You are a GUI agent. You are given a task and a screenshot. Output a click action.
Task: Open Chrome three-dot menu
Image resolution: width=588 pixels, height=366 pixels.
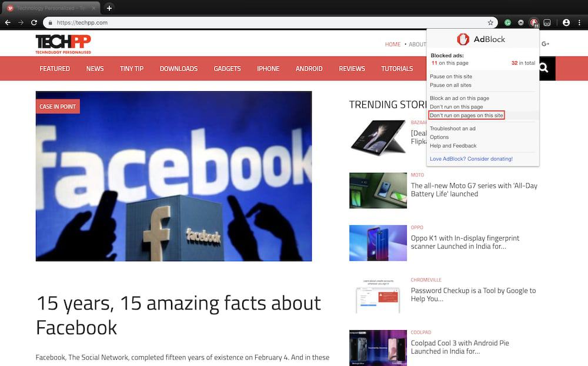pos(579,22)
